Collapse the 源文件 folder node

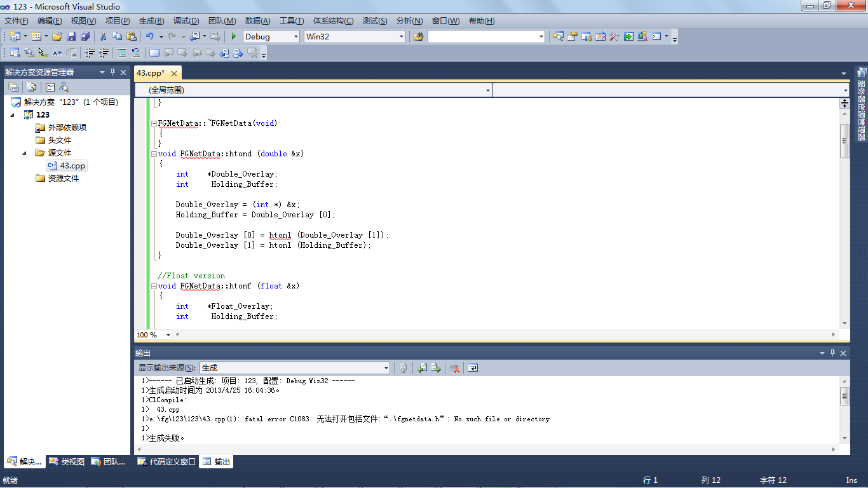coord(25,153)
